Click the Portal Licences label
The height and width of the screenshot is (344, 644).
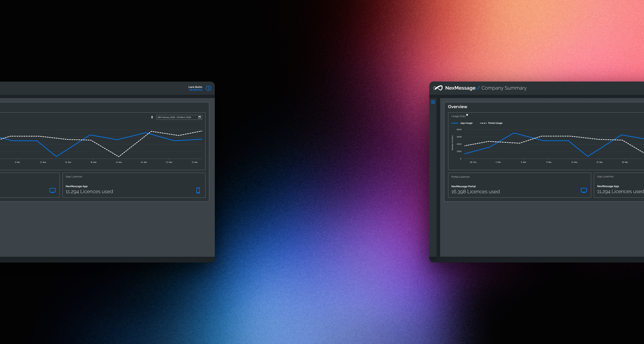click(x=460, y=177)
